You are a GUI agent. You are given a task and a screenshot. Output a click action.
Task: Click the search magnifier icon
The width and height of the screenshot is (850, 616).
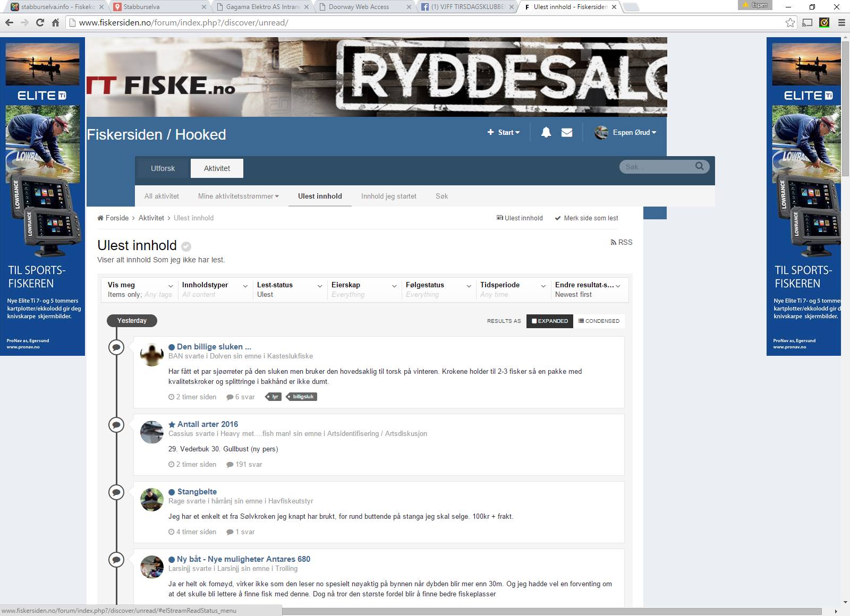coord(700,166)
